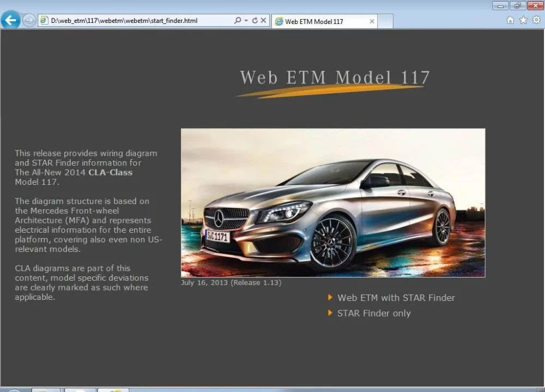
Task: Click the page icon in address bar
Action: pyautogui.click(x=44, y=21)
